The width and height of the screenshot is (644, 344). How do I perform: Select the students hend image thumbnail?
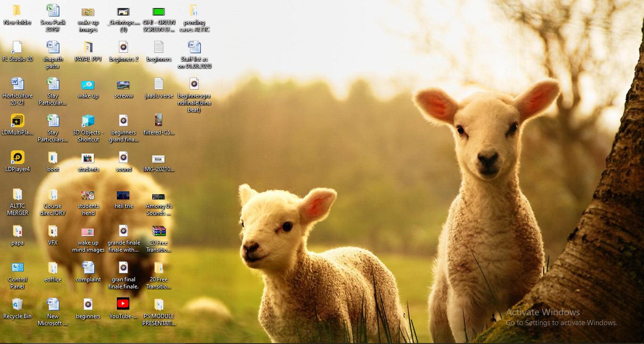[88, 195]
